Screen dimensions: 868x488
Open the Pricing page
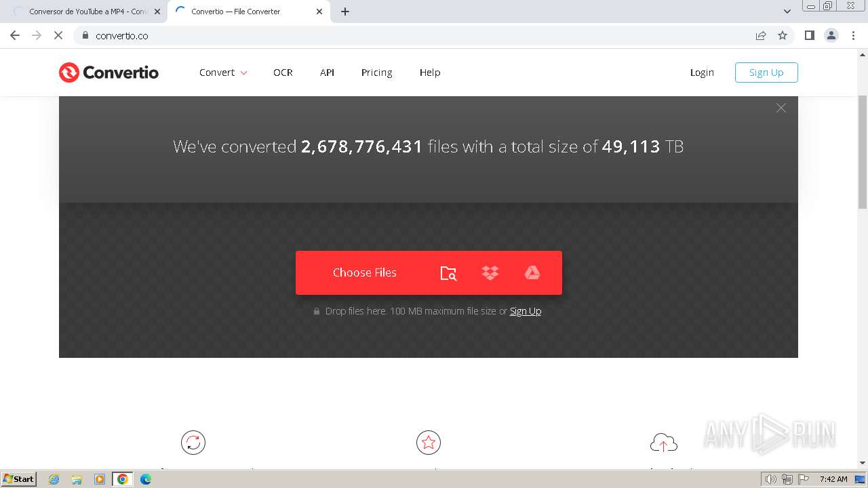(376, 73)
